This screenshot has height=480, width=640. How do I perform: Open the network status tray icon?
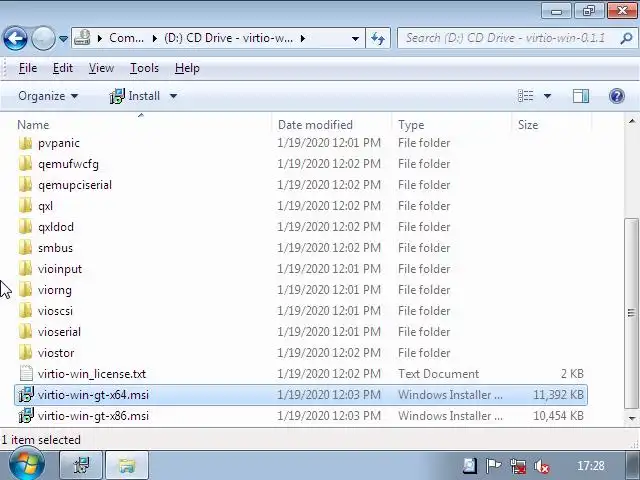coord(518,466)
